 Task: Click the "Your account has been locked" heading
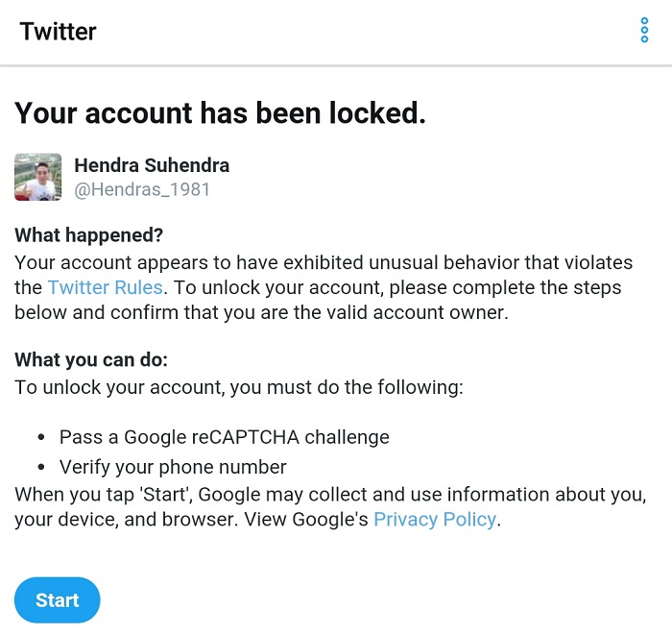point(220,113)
